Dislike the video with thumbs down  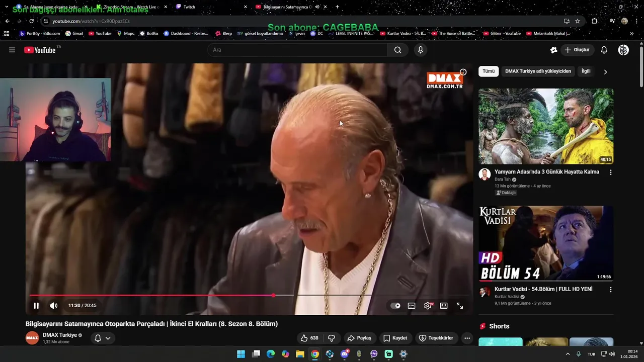pyautogui.click(x=332, y=338)
